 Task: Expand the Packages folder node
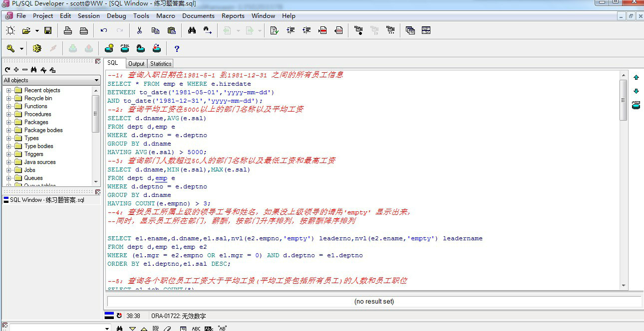click(8, 122)
